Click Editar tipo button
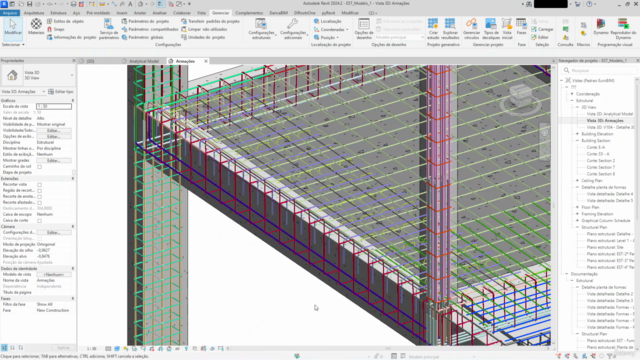This screenshot has height=360, width=640. point(61,92)
